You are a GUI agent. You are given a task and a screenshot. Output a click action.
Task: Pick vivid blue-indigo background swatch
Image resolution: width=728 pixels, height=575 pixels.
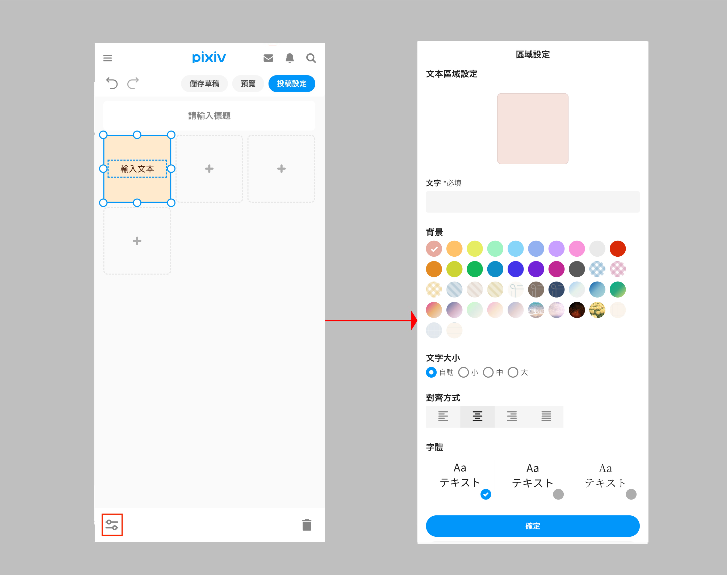tap(516, 269)
